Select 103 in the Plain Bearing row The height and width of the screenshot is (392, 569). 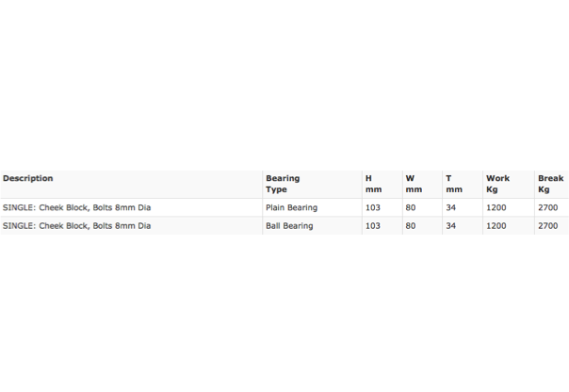[373, 207]
